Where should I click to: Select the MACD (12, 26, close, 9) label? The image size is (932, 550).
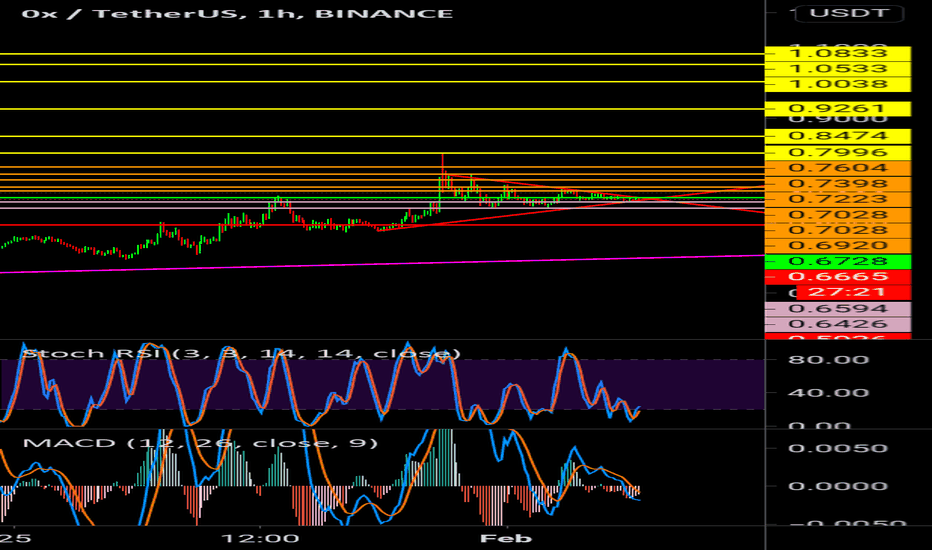(x=200, y=443)
